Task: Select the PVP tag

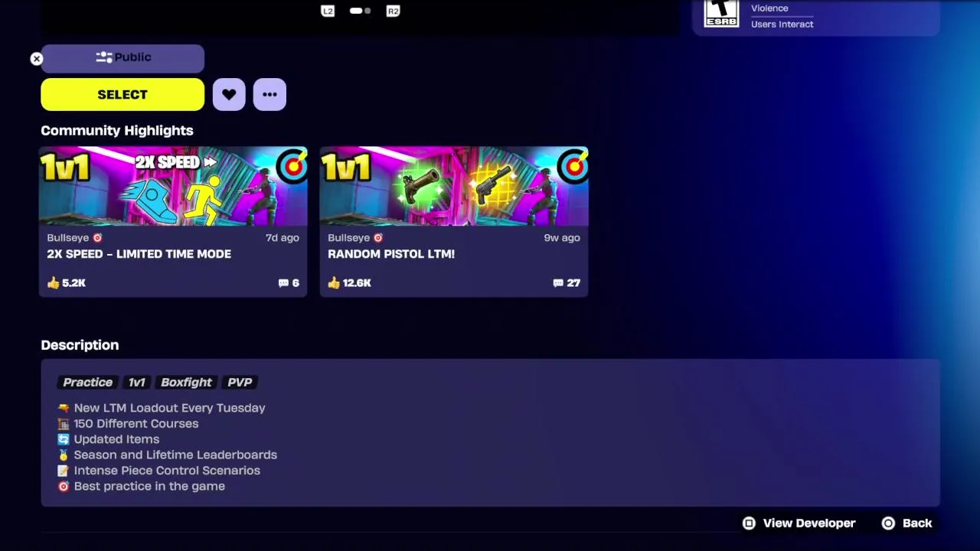Action: pyautogui.click(x=240, y=383)
